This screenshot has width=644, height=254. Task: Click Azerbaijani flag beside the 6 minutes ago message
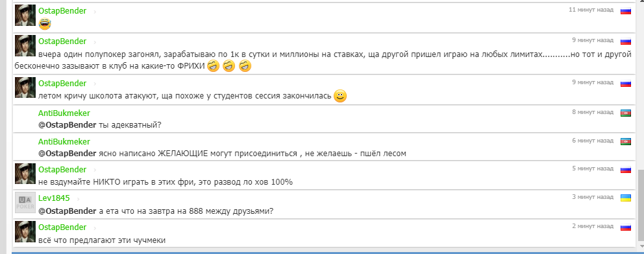click(626, 142)
